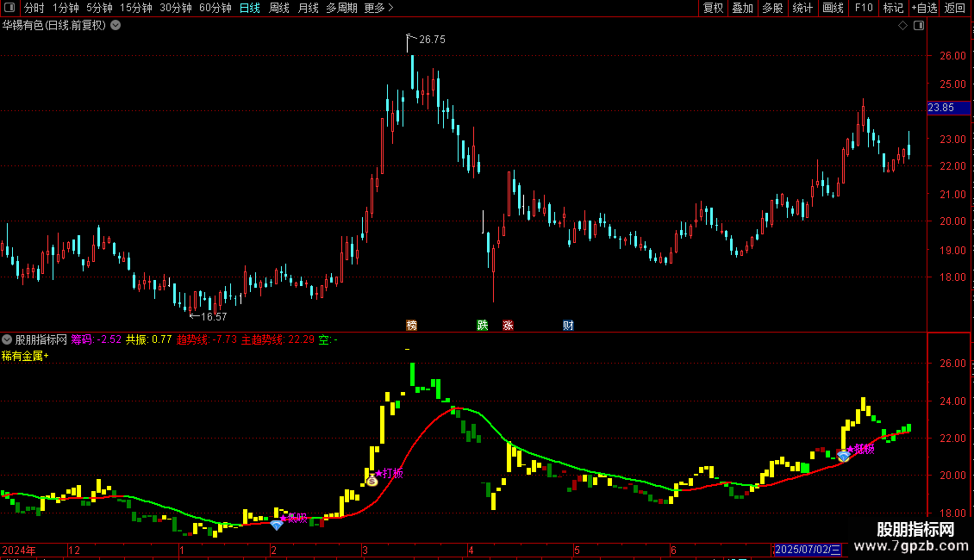Open the 多周期 view
Viewport: 974px width, 560px height.
(341, 8)
